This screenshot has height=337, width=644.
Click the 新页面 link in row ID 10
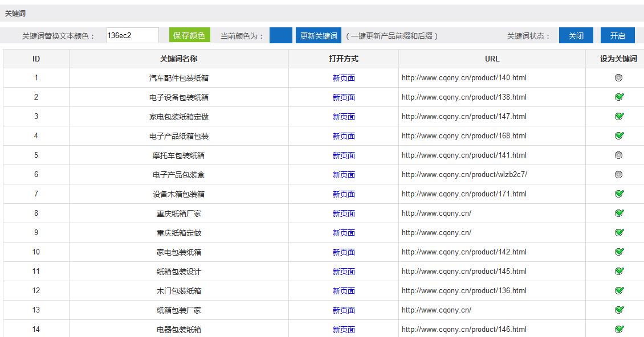point(344,252)
